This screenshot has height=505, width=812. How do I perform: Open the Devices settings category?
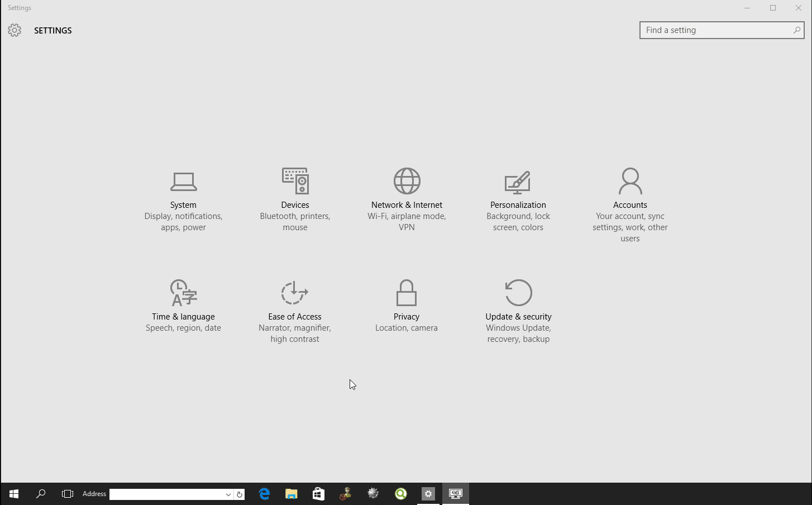coord(295,201)
